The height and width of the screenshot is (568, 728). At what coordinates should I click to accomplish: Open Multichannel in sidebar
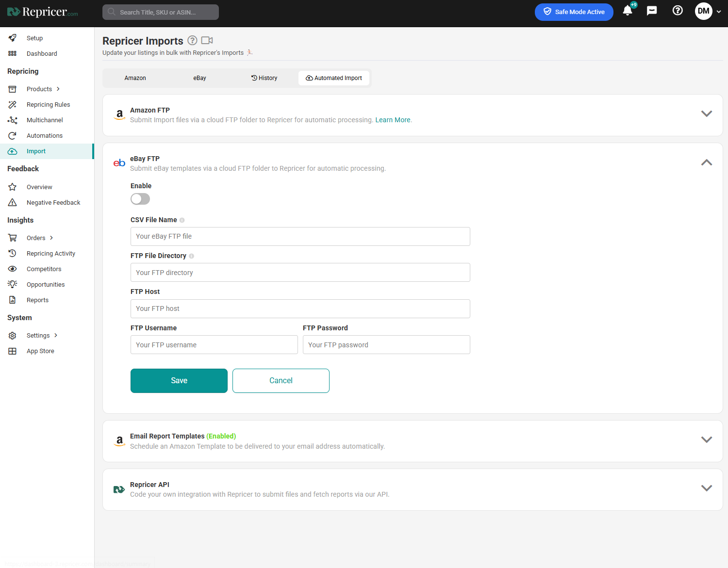(x=45, y=120)
